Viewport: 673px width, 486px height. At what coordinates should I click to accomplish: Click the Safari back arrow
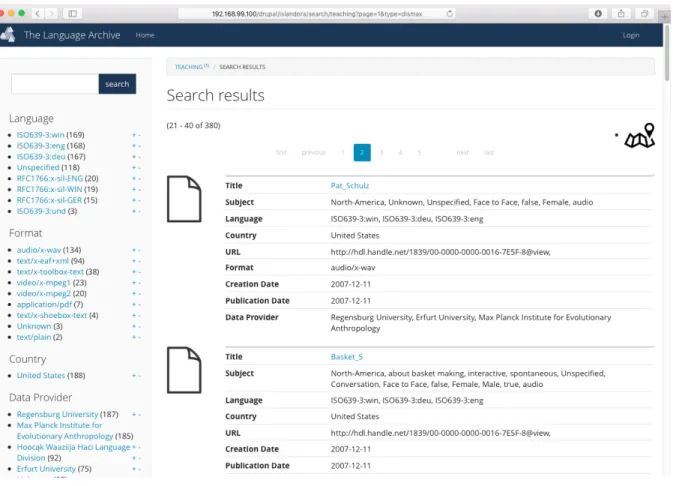[x=38, y=14]
